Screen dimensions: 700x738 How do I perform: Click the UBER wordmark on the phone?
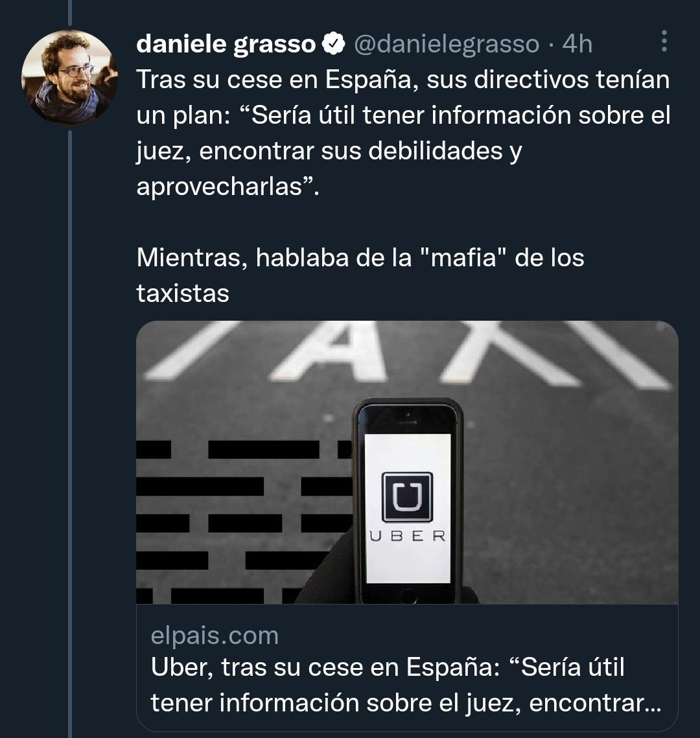[x=408, y=536]
